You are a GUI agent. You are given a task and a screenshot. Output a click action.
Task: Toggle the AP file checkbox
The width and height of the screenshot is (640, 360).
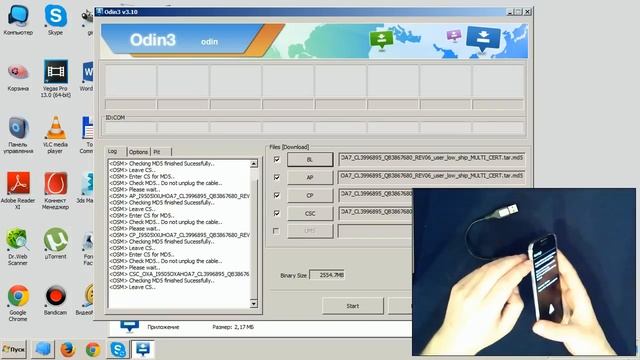click(x=277, y=177)
